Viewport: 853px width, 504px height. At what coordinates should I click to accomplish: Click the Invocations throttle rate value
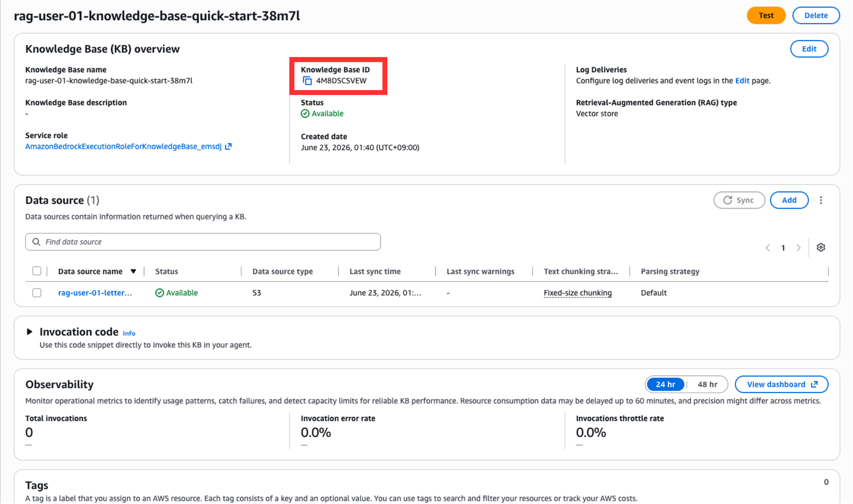(591, 433)
